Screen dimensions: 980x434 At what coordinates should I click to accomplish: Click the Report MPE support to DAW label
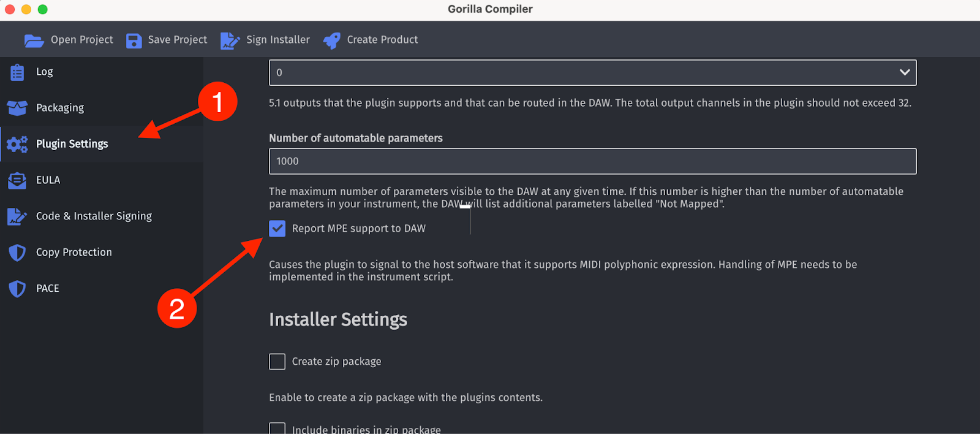pyautogui.click(x=359, y=229)
